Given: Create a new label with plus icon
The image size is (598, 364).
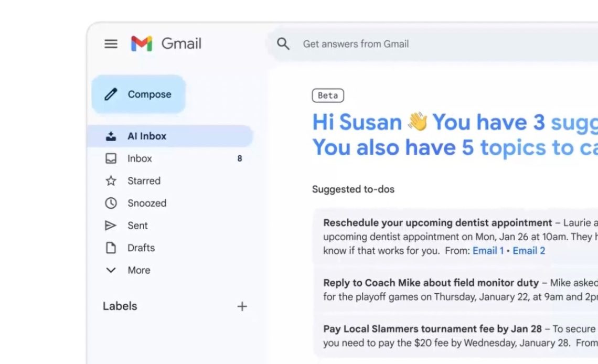Looking at the screenshot, I should pos(242,306).
